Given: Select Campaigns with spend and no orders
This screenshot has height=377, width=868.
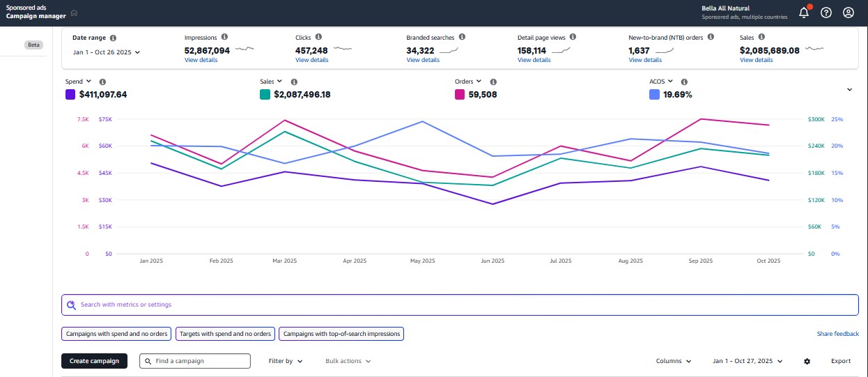Looking at the screenshot, I should tap(117, 334).
